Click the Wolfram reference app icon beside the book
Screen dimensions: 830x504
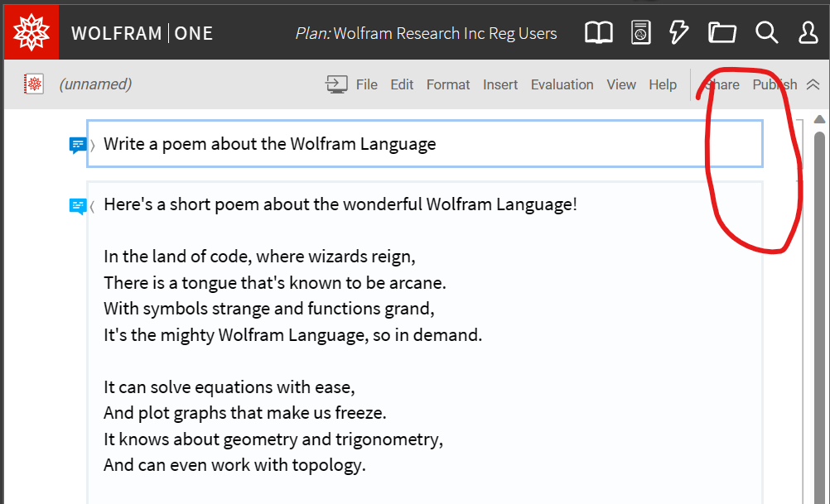[640, 32]
